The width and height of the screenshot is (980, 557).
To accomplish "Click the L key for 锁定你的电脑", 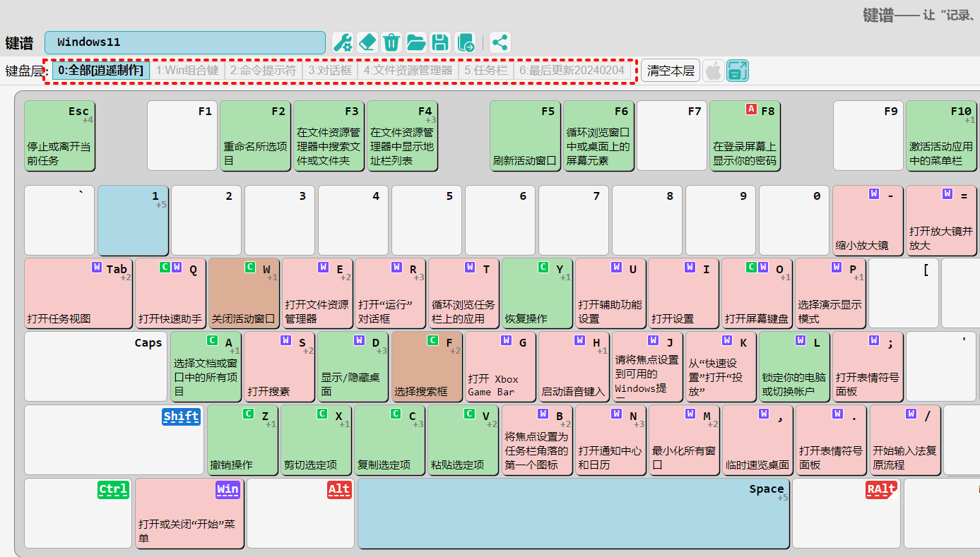I will [x=794, y=367].
